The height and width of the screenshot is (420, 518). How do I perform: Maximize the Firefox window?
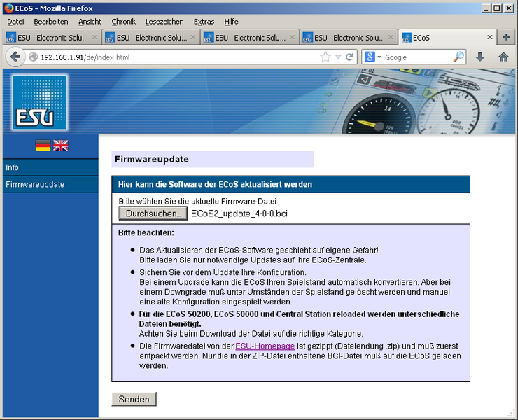496,8
